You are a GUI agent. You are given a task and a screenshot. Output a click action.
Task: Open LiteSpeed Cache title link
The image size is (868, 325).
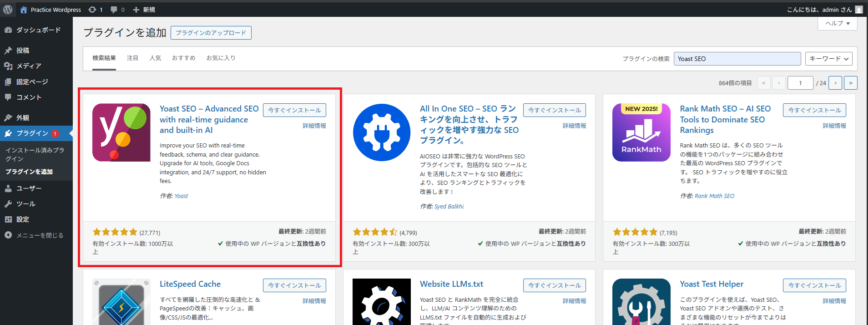[x=190, y=284]
